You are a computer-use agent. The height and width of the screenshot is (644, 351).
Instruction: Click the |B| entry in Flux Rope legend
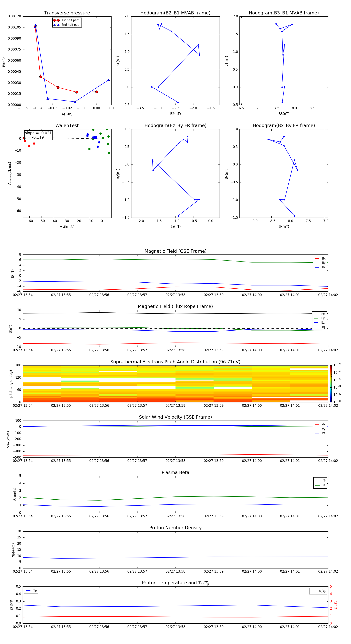pos(320,327)
